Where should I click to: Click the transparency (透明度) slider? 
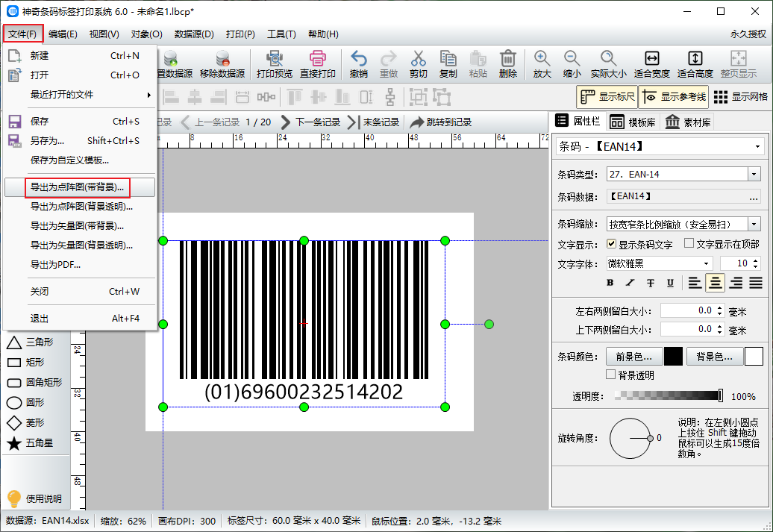(x=669, y=395)
